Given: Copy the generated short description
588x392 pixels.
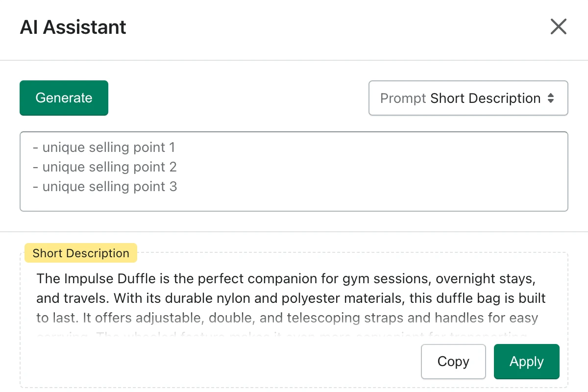Looking at the screenshot, I should (453, 362).
